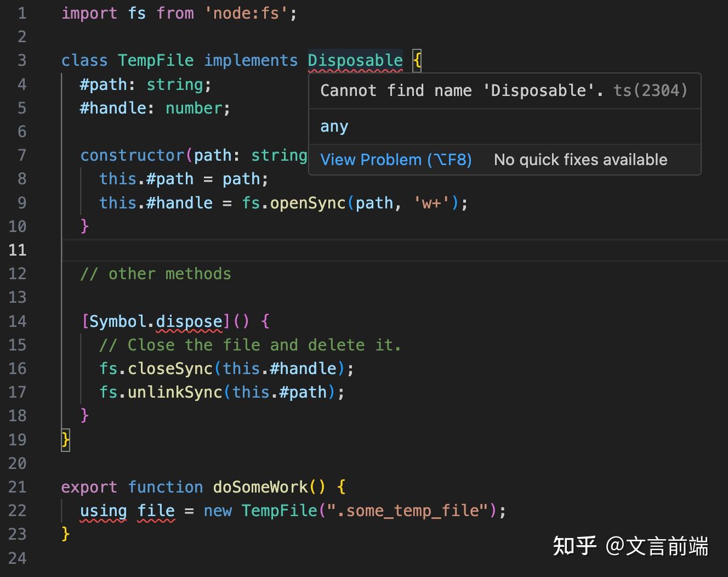
Task: Click the yellow closing brace on line 19
Action: pos(64,439)
